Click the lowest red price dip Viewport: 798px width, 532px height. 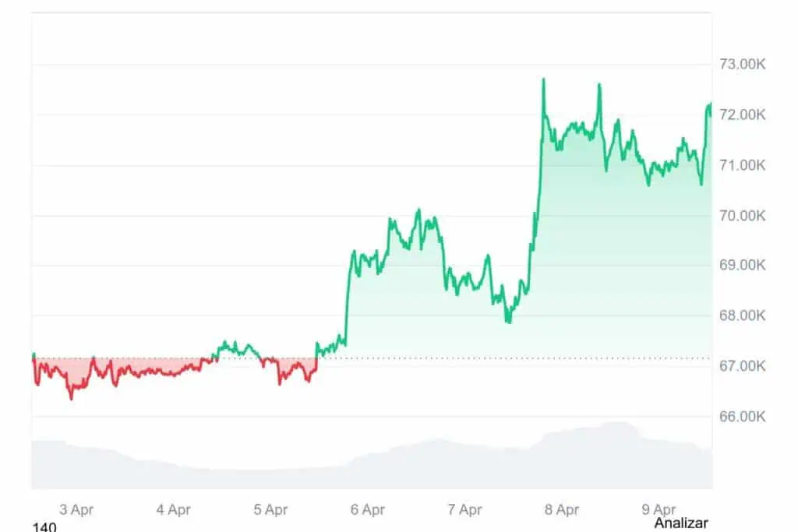coord(72,397)
